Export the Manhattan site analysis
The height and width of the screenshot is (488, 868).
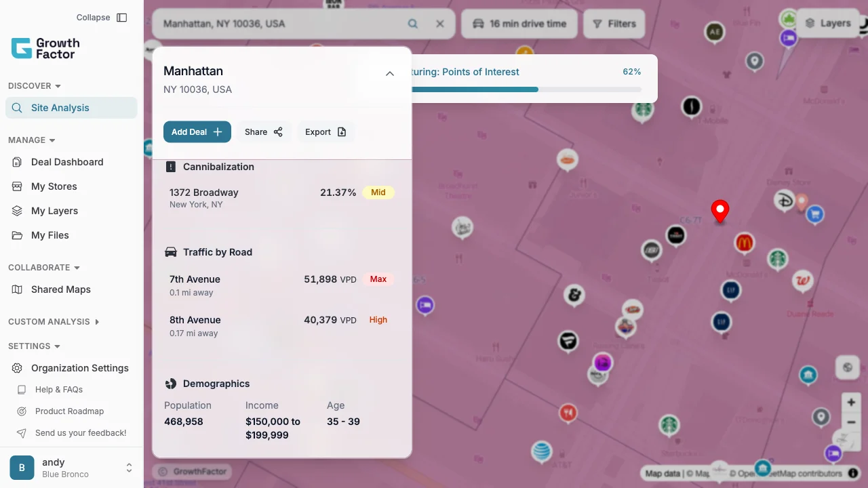pos(325,131)
